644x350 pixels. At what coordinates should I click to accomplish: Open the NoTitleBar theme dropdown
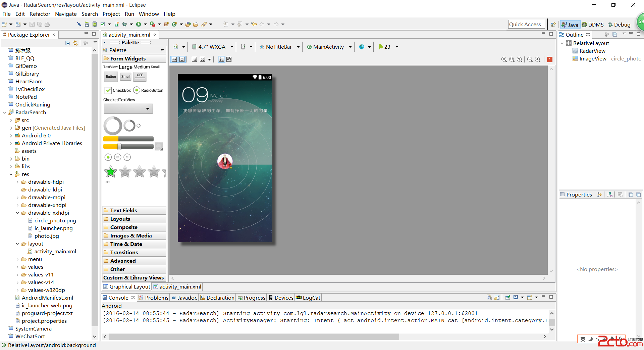tap(279, 47)
